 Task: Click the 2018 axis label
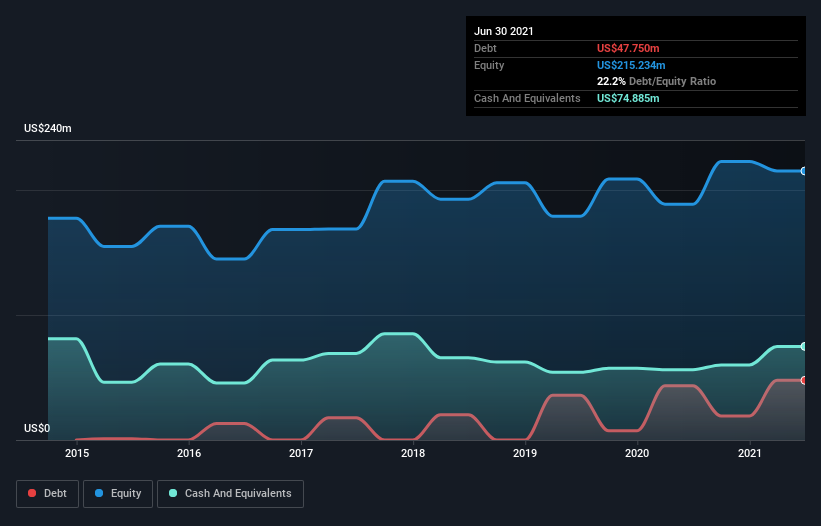click(413, 453)
